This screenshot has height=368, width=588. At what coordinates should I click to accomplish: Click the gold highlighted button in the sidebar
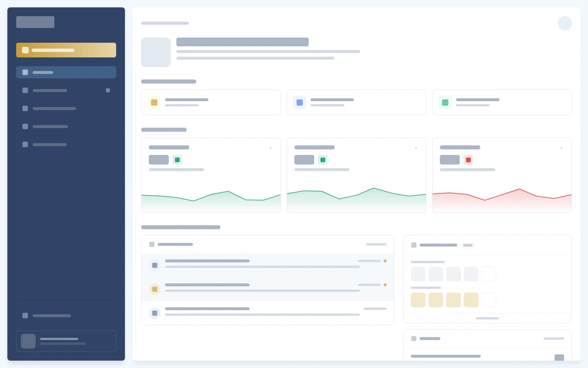click(66, 50)
